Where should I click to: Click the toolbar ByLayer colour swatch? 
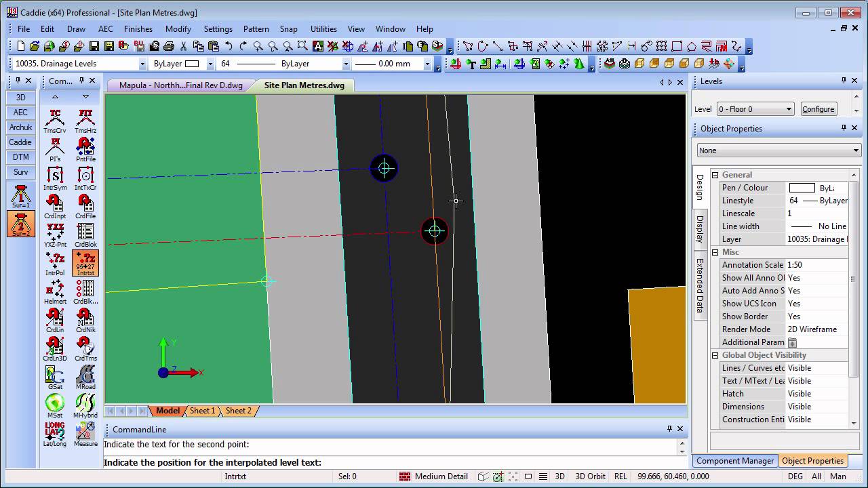[x=193, y=64]
